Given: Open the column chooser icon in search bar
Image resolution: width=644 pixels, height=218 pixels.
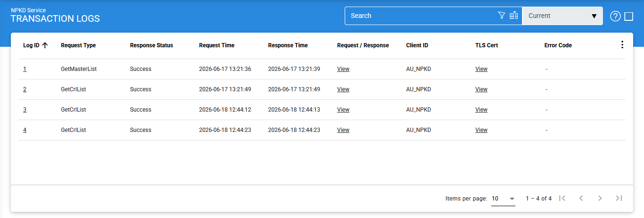Looking at the screenshot, I should pyautogui.click(x=514, y=16).
